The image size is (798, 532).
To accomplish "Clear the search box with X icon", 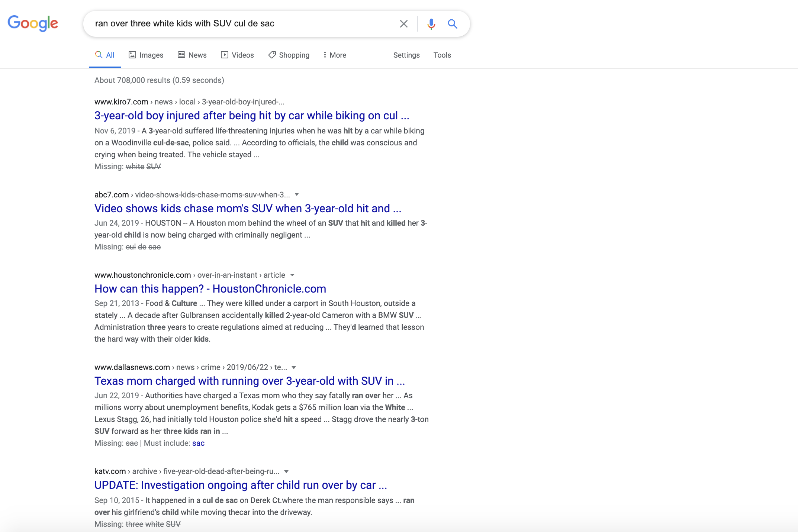I will [x=403, y=24].
